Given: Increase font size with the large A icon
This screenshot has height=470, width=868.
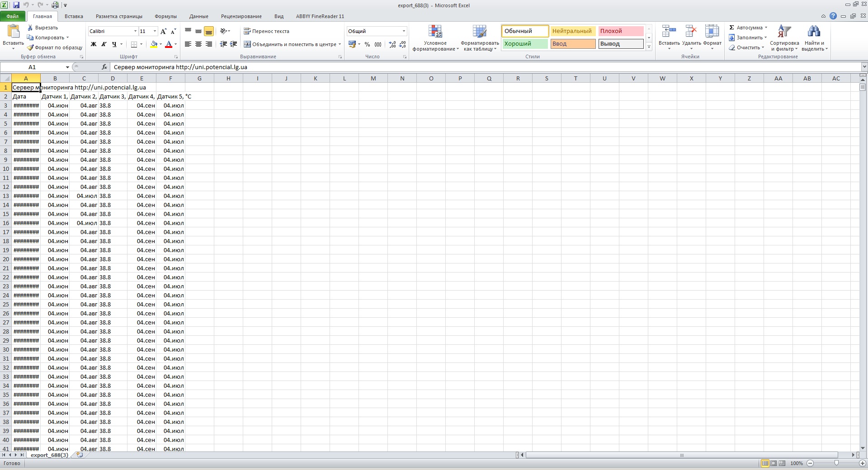Looking at the screenshot, I should pos(164,31).
